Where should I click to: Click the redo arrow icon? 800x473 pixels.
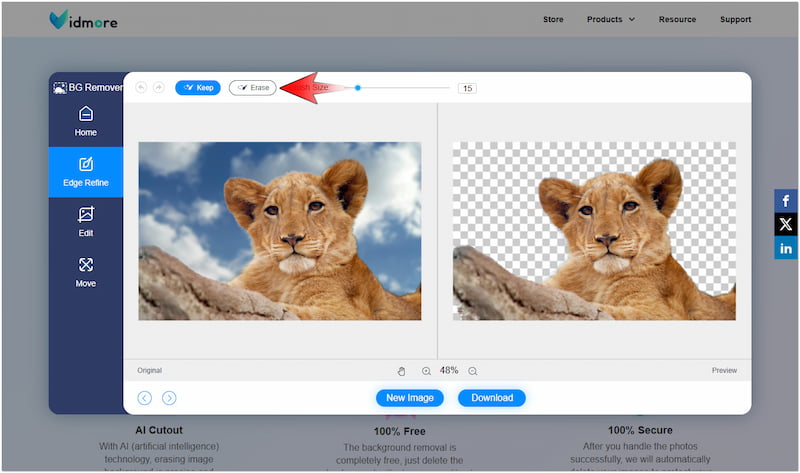(159, 88)
